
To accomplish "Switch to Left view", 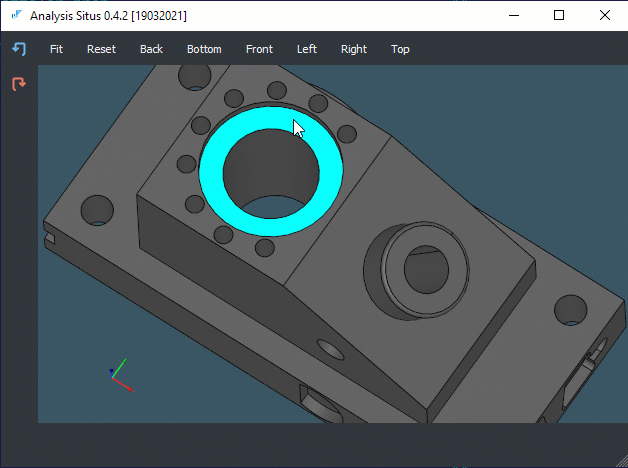I will [x=307, y=49].
